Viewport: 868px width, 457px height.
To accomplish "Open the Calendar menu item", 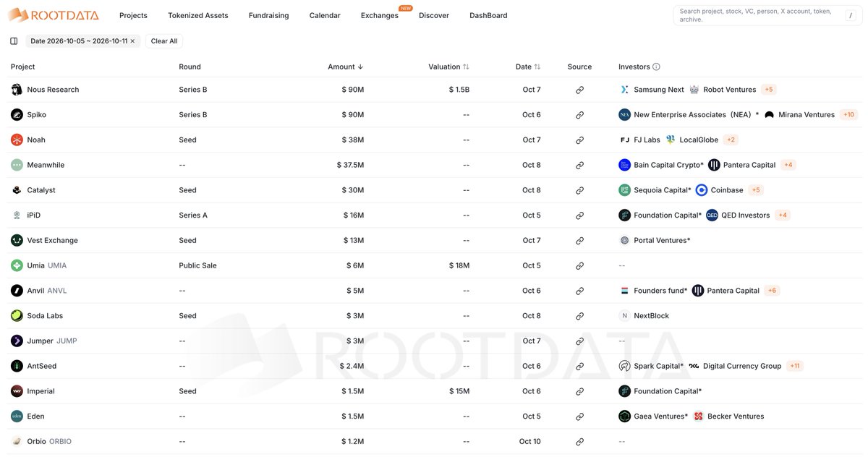I will coord(325,15).
